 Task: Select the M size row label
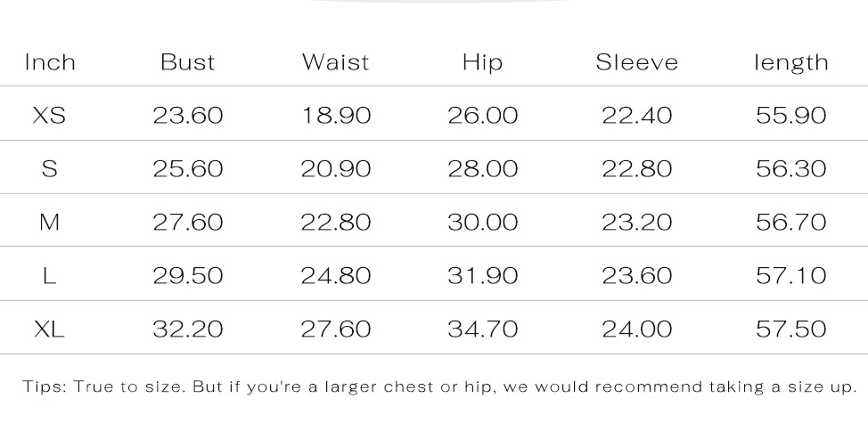point(50,223)
